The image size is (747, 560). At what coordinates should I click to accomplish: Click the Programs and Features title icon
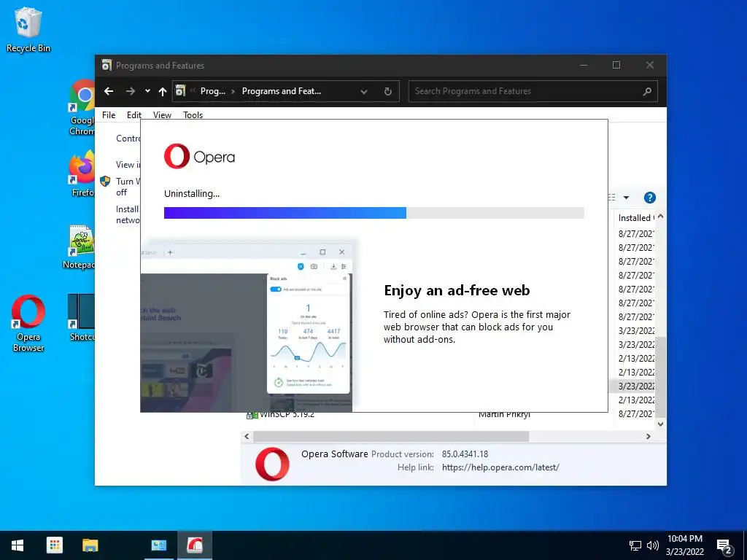click(x=107, y=65)
